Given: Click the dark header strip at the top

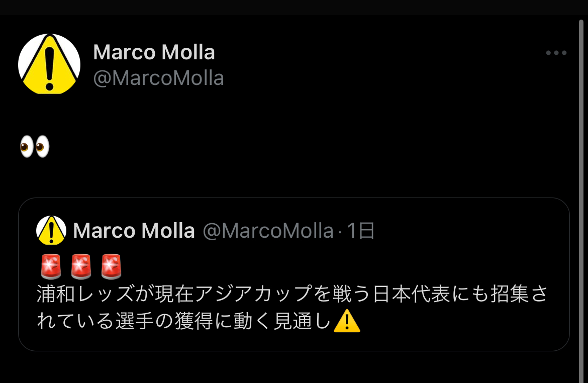Looking at the screenshot, I should pos(294,8).
